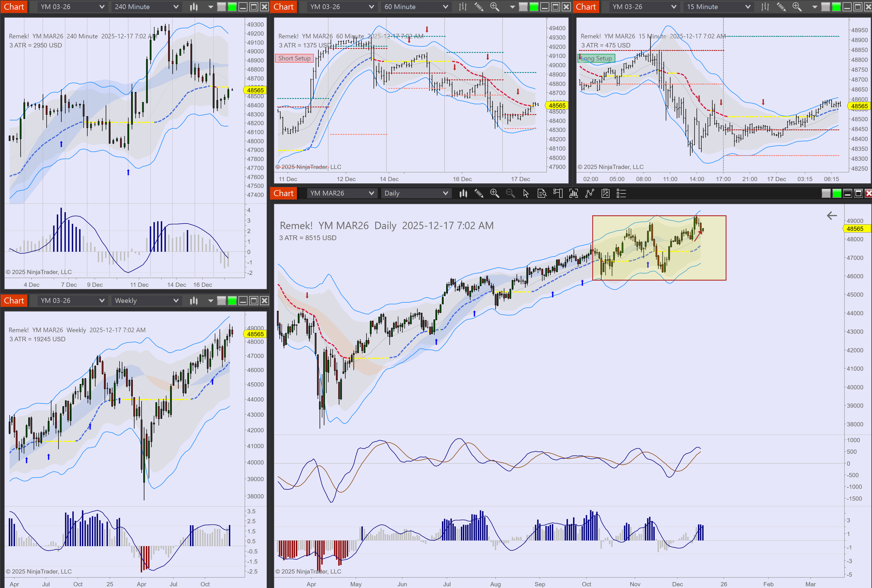Screen dimensions: 872x588
Task: Open drawing tools in Daily chart toolbar
Action: (479, 194)
